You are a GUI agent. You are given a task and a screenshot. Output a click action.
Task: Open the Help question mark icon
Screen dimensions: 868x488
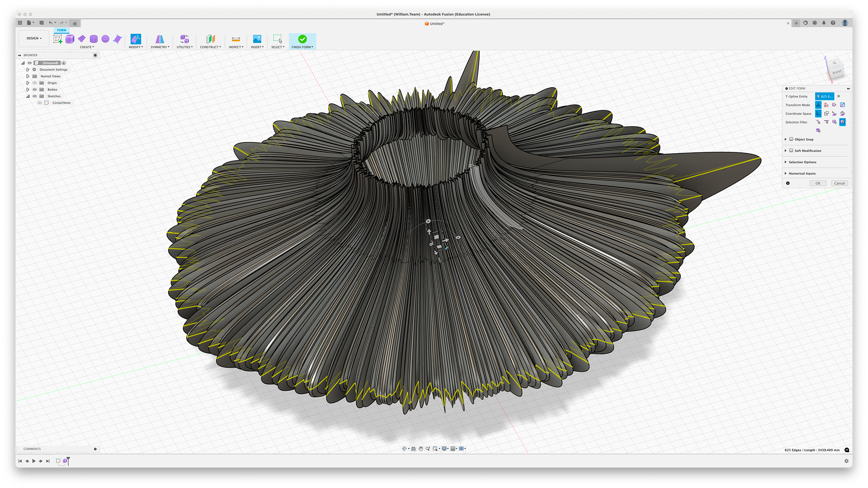point(833,23)
